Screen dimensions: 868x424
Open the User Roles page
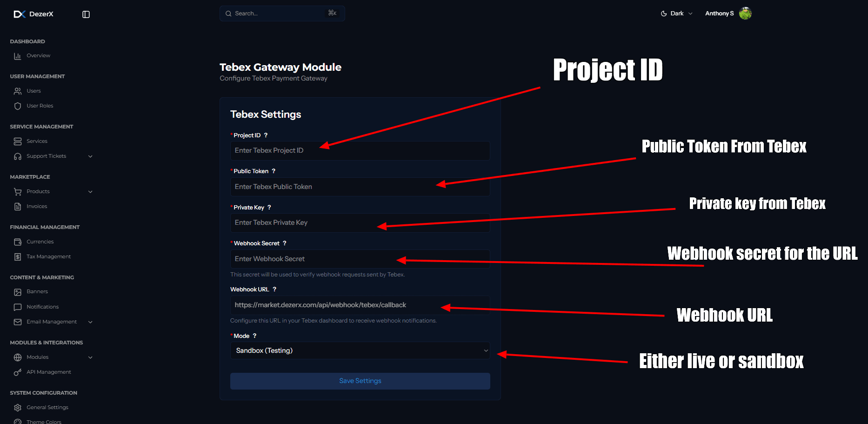[x=40, y=106]
